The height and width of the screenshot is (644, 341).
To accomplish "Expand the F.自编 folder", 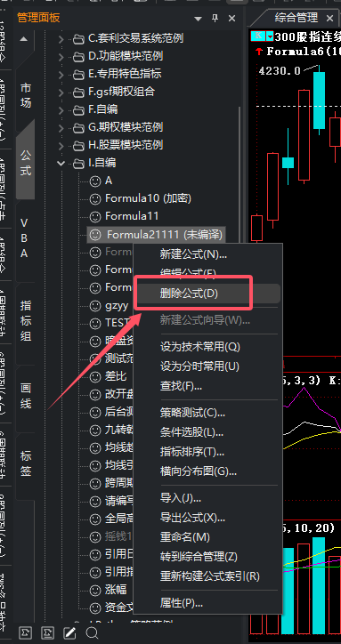I will click(x=61, y=110).
